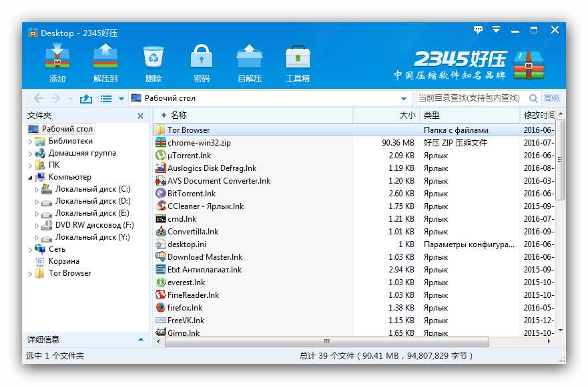Expand the Библиотеки tree node
Image resolution: width=588 pixels, height=386 pixels.
pyautogui.click(x=30, y=142)
